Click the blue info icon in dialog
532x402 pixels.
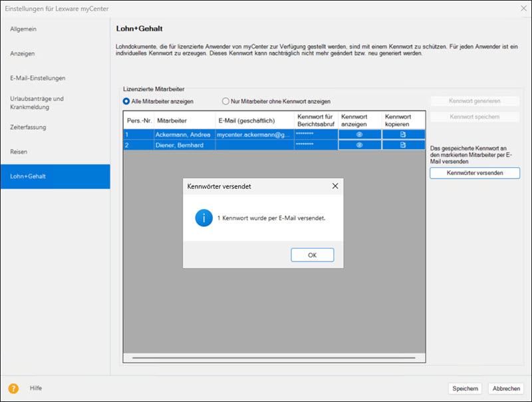click(x=204, y=218)
